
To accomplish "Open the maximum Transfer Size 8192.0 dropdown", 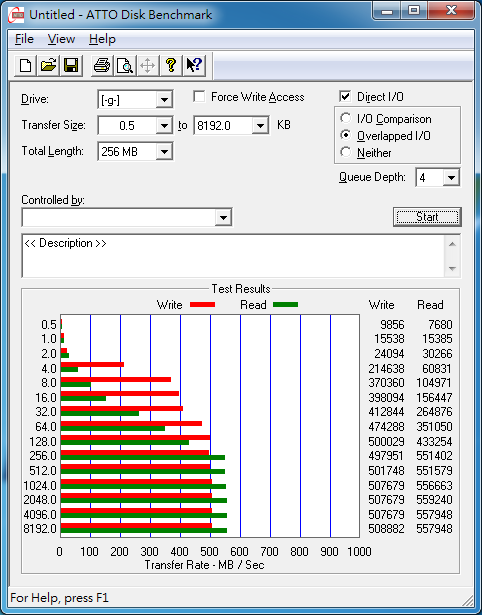I will click(260, 126).
